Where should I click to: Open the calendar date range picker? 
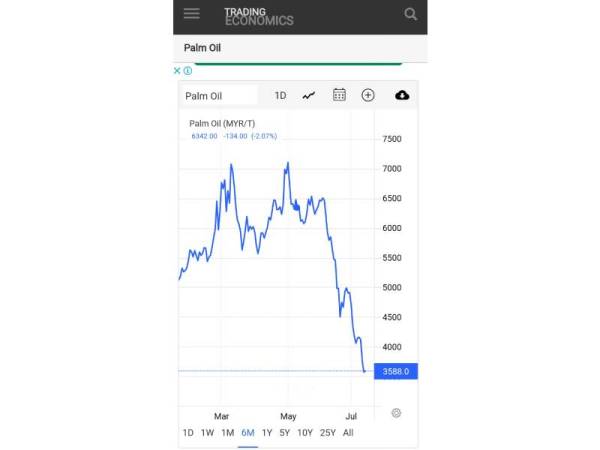point(339,95)
